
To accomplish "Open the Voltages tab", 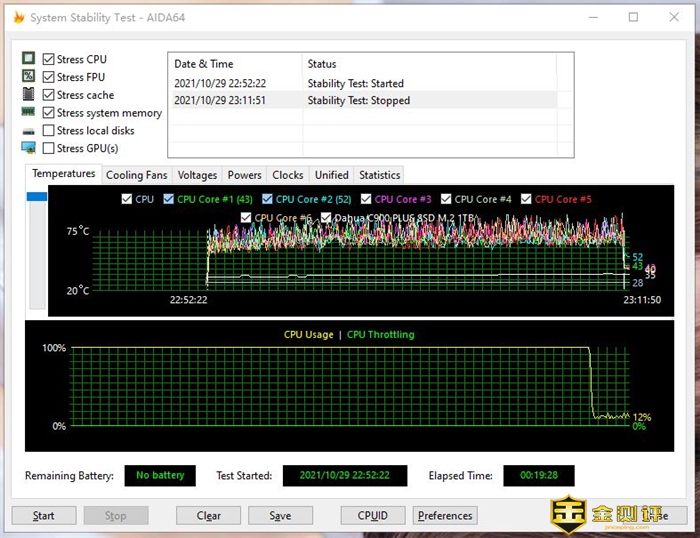I will (x=197, y=175).
